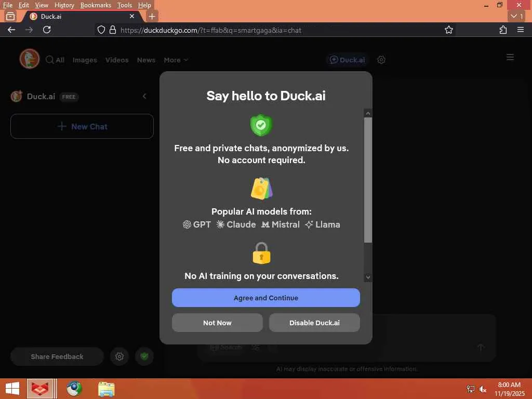Collapse the Duck.ai sidebar chevron
532x399 pixels.
144,96
